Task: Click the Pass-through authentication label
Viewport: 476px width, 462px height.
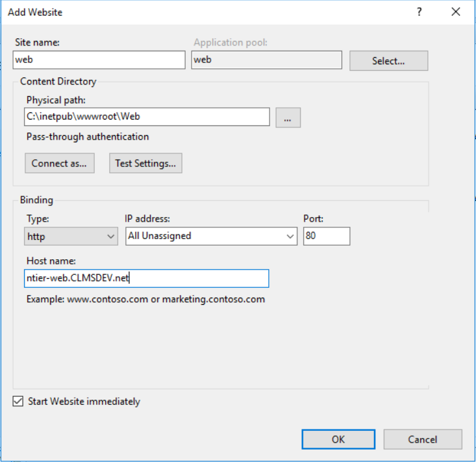Action: [88, 137]
